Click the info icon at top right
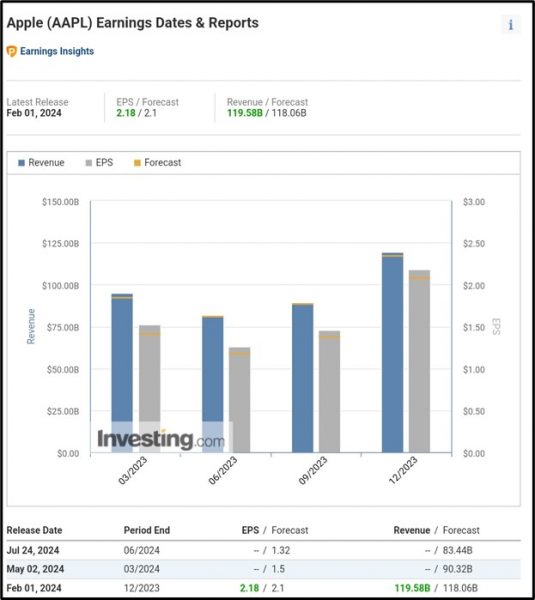 pyautogui.click(x=511, y=25)
